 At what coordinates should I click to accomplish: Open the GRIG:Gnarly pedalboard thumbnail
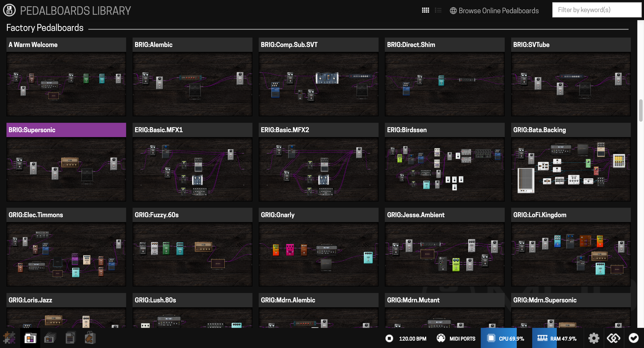click(x=318, y=254)
